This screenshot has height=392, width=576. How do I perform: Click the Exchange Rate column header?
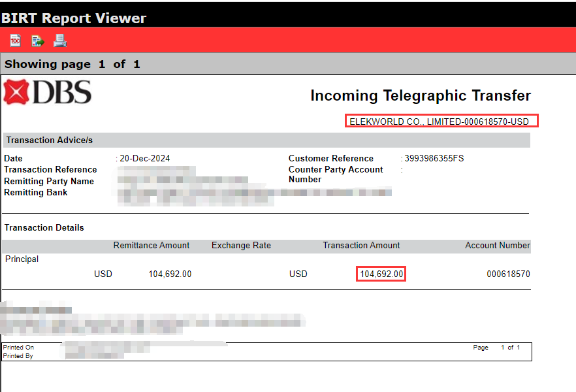241,245
